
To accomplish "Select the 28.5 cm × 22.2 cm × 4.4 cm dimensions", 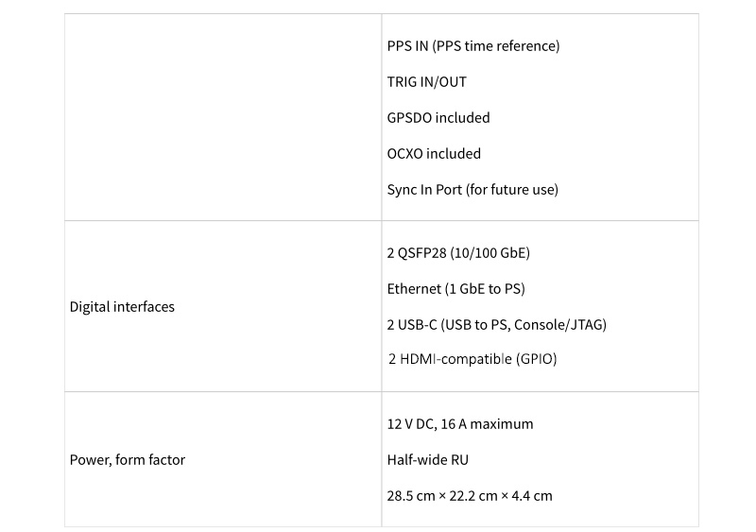I will [x=470, y=496].
